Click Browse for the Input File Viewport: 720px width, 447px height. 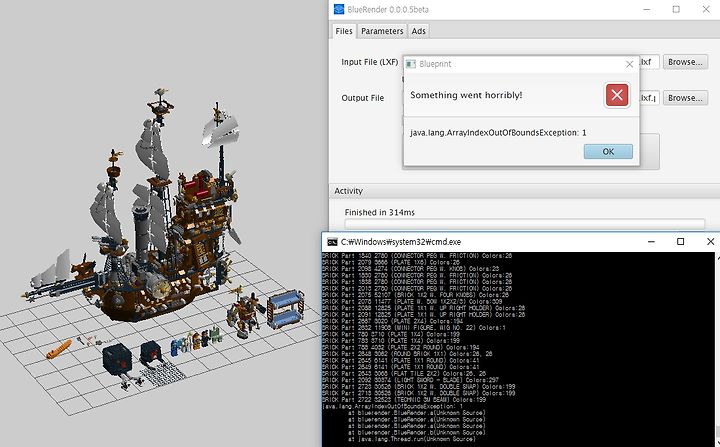[x=685, y=62]
